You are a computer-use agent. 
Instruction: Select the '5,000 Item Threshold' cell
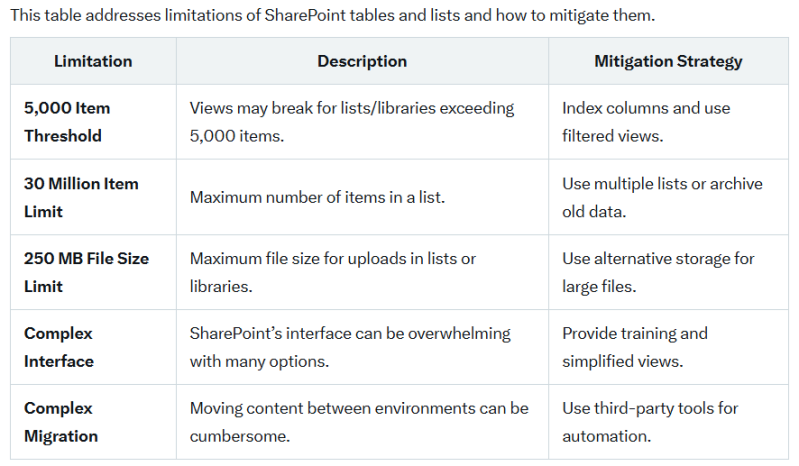pos(67,122)
